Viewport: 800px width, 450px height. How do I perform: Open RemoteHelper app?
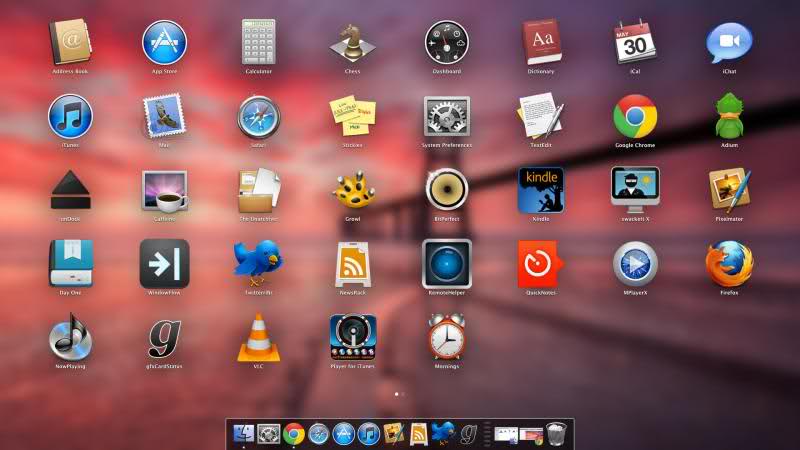446,264
